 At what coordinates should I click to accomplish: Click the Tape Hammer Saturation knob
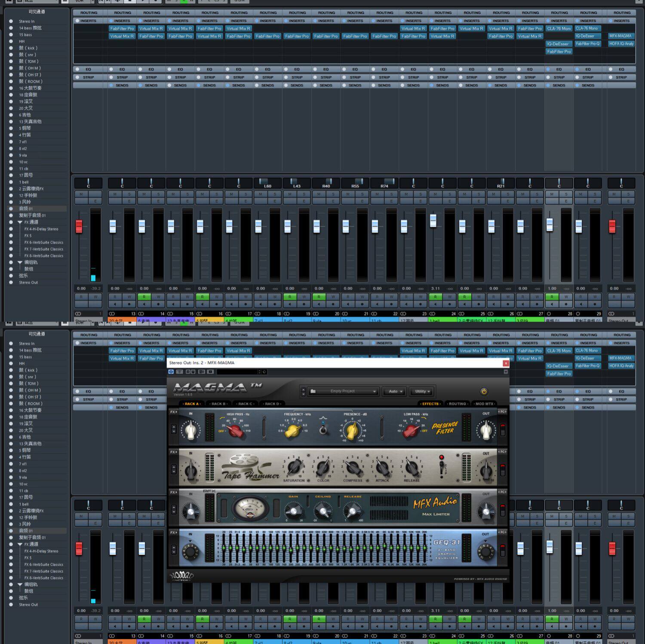[x=294, y=468]
